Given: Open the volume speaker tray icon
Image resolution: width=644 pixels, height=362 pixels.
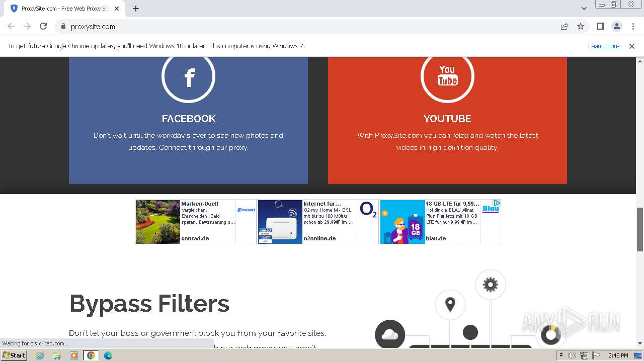Looking at the screenshot, I should point(572,355).
